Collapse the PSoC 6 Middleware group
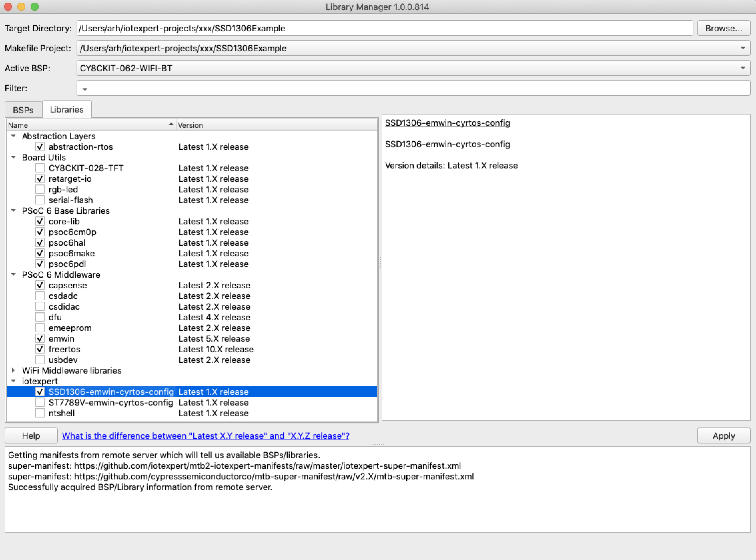Screen dimensions: 756x560 tap(13, 274)
